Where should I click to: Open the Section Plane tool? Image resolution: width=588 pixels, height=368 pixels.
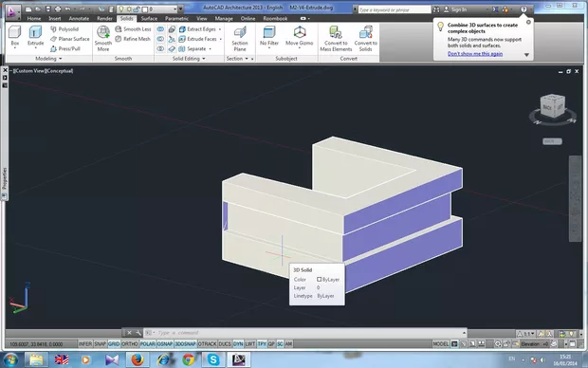pos(240,38)
